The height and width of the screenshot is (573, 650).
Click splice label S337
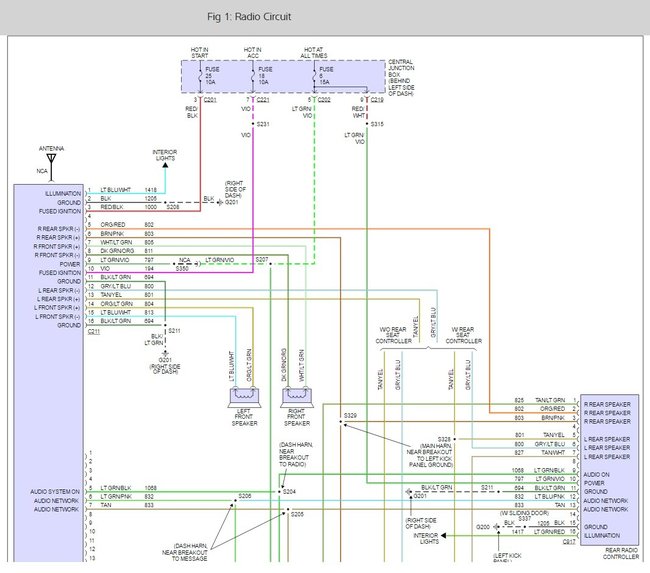click(x=524, y=519)
